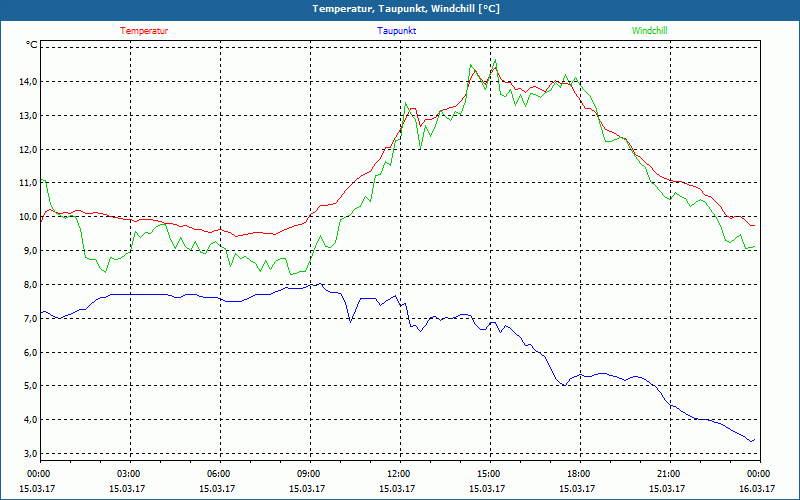Click the 06:00 time axis label

tap(220, 474)
